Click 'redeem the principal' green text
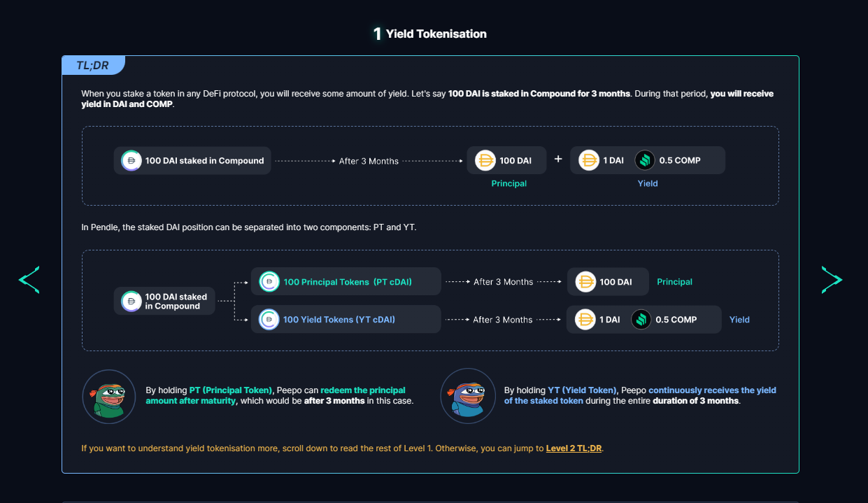 coord(363,390)
